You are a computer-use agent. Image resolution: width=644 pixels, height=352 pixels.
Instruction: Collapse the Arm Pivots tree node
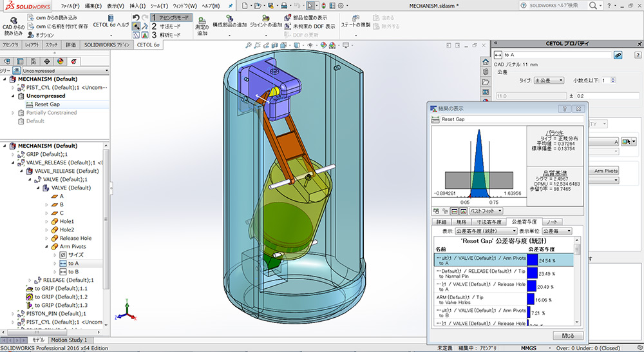[46, 247]
